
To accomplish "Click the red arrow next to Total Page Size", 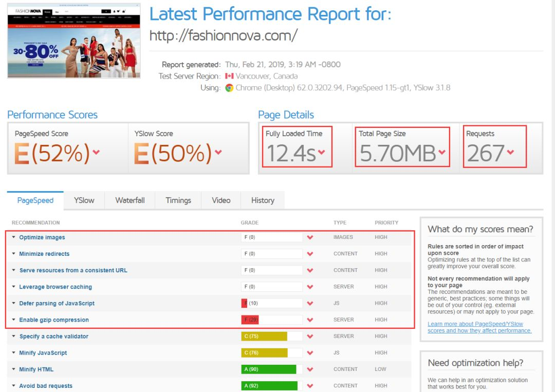I will point(442,152).
